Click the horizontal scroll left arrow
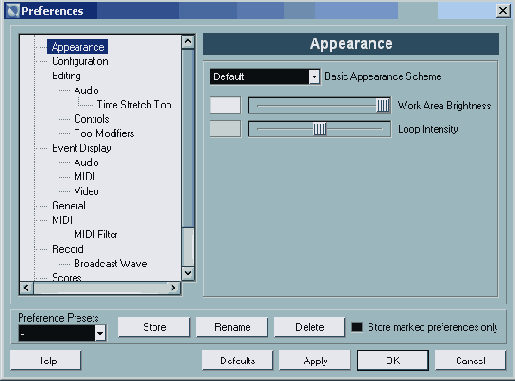 coord(27,288)
